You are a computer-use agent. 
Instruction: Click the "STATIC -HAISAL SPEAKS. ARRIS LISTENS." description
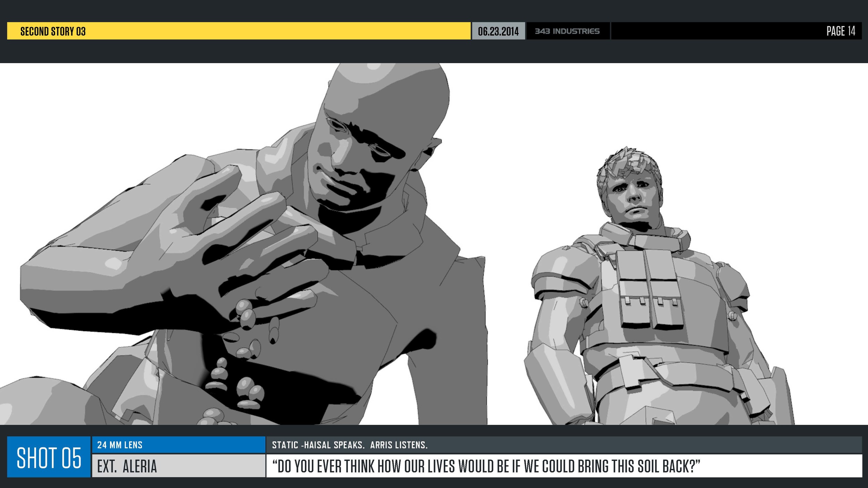click(x=350, y=445)
